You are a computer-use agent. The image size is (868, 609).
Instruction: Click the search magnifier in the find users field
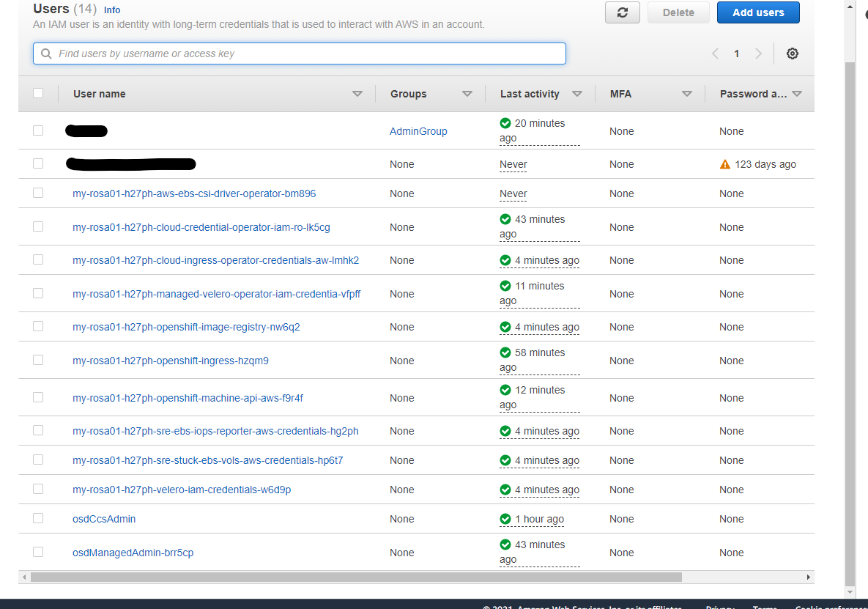click(x=45, y=53)
